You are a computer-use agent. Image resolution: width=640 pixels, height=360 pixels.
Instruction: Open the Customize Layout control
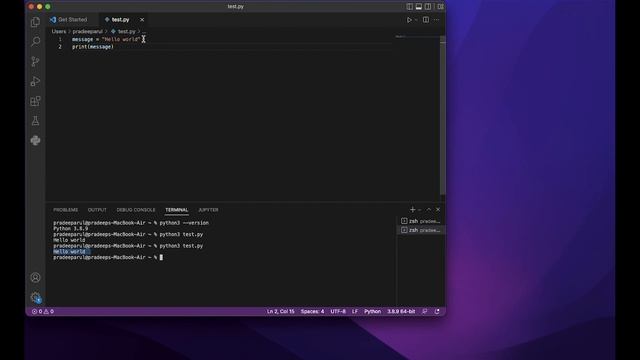pos(440,7)
